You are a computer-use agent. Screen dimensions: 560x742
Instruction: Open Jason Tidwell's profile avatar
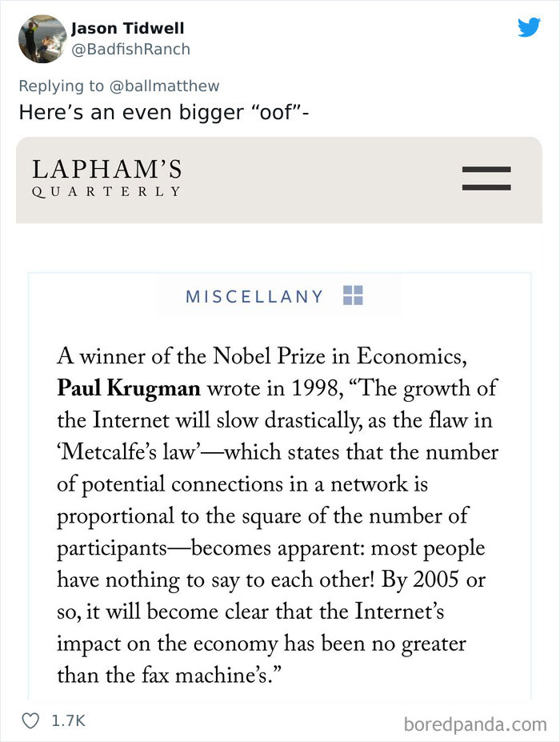pyautogui.click(x=42, y=38)
